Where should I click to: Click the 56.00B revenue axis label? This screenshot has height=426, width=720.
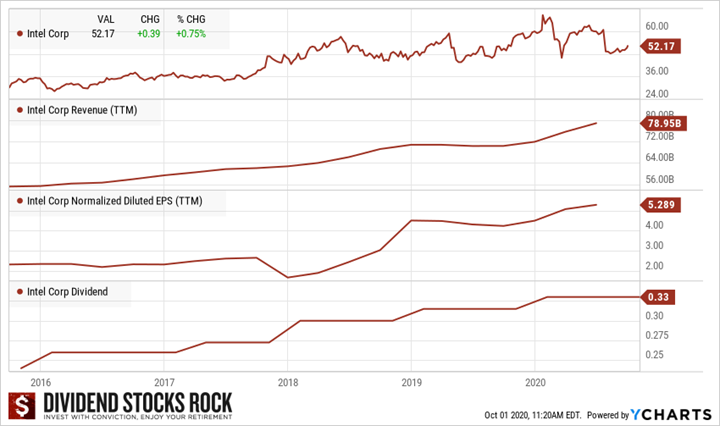tap(660, 179)
